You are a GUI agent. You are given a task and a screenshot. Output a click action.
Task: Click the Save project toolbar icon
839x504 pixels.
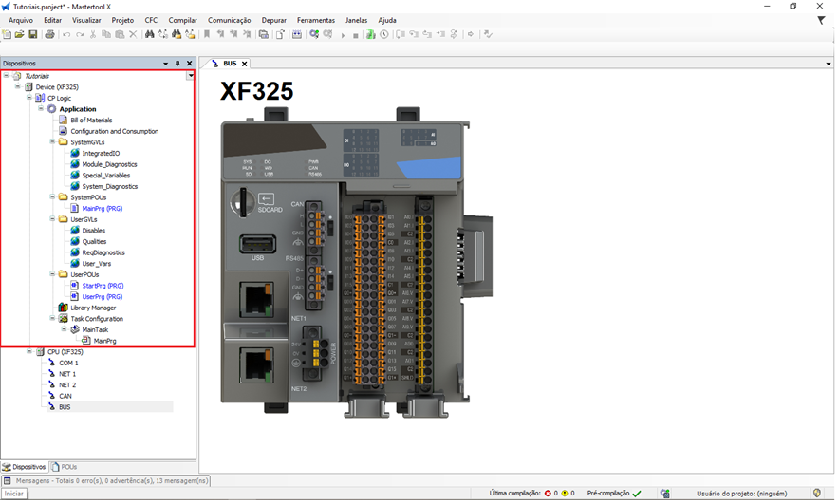pos(33,34)
